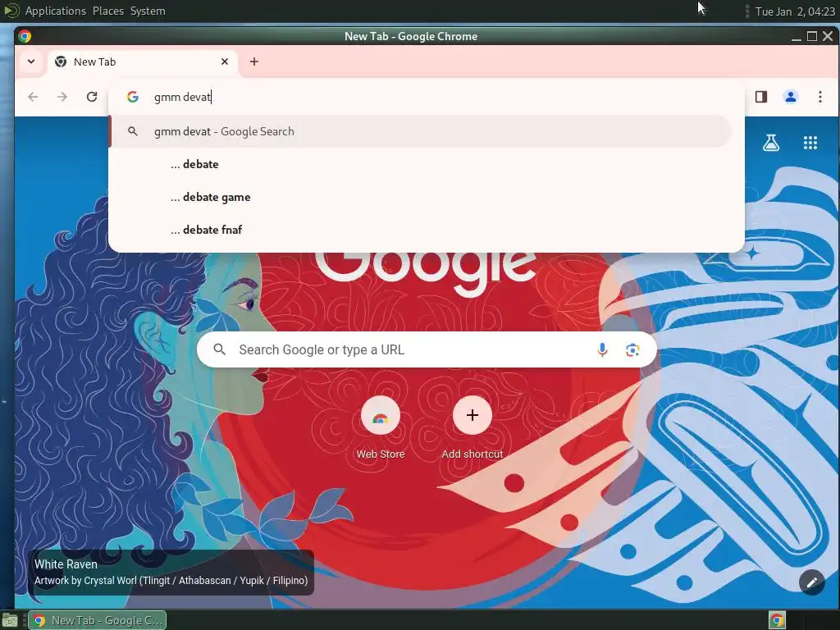Click the New Tab - Google Chrome taskbar button

[98, 620]
